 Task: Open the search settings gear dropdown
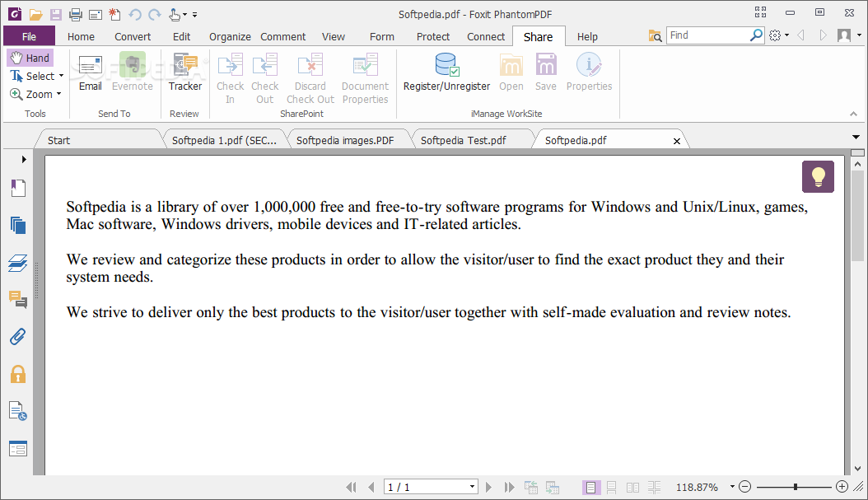[778, 35]
